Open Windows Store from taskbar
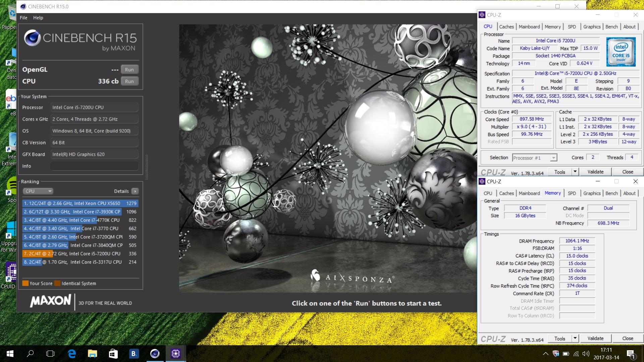Screen dimensions: 644x362 [113, 354]
